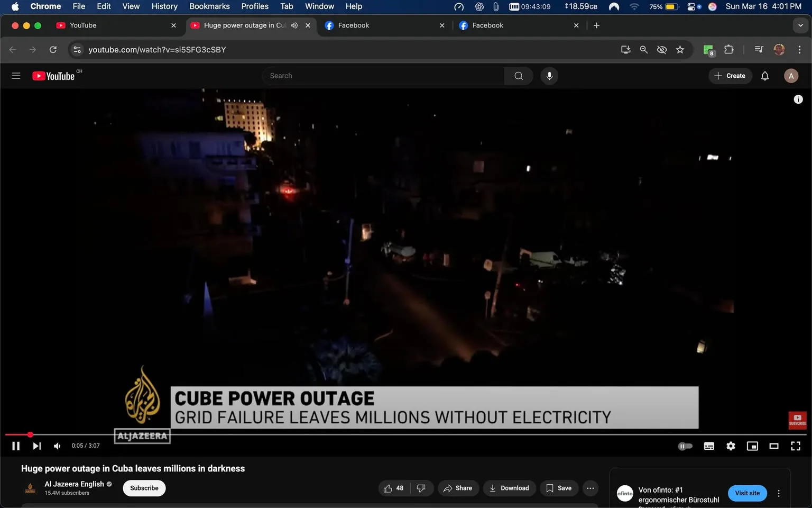Open the more actions menu beside Save

pyautogui.click(x=590, y=488)
